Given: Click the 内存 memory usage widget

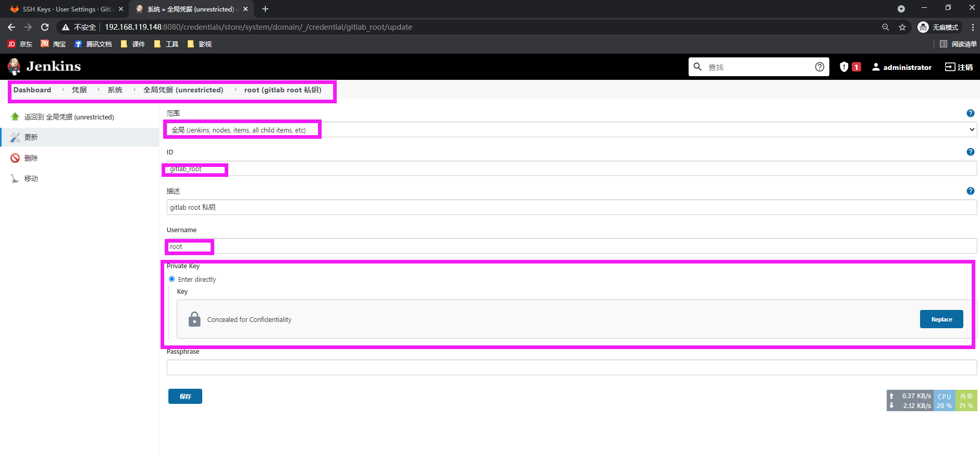Looking at the screenshot, I should pyautogui.click(x=966, y=401).
